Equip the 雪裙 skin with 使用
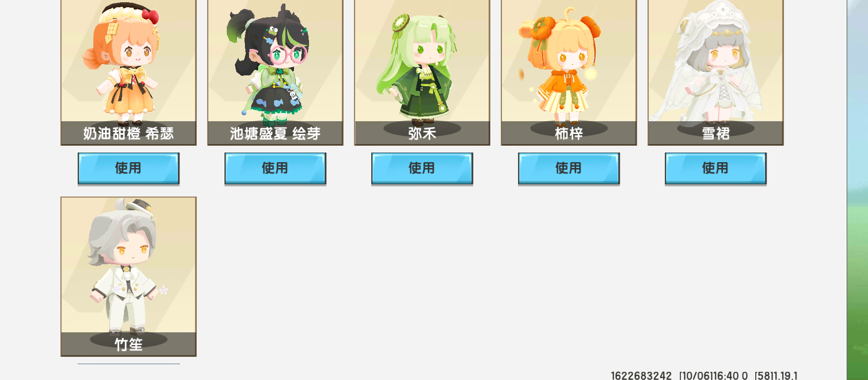This screenshot has width=868, height=380. point(716,168)
